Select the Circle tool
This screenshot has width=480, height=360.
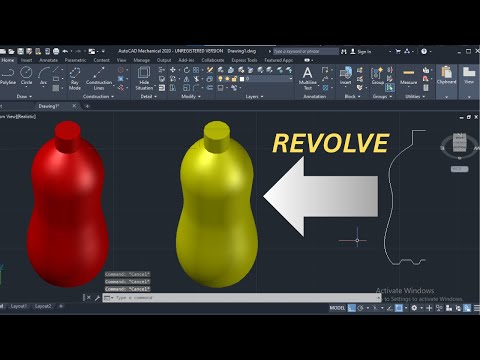pos(26,76)
